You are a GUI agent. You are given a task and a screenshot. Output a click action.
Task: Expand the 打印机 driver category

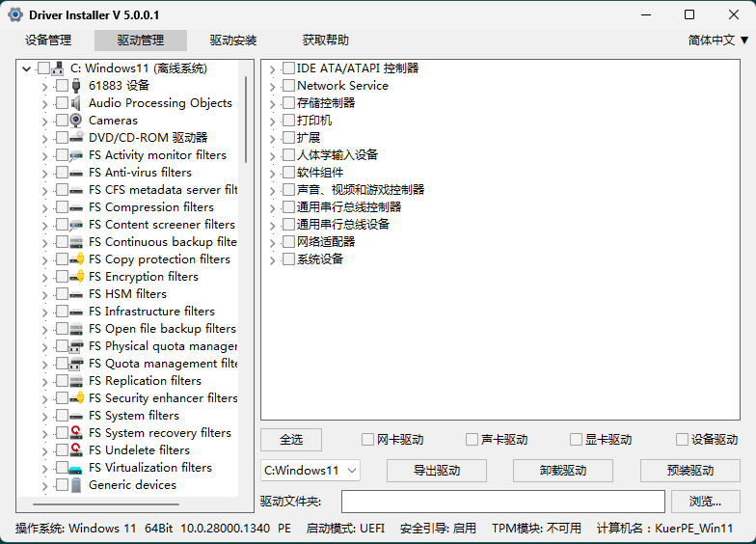[x=272, y=122]
